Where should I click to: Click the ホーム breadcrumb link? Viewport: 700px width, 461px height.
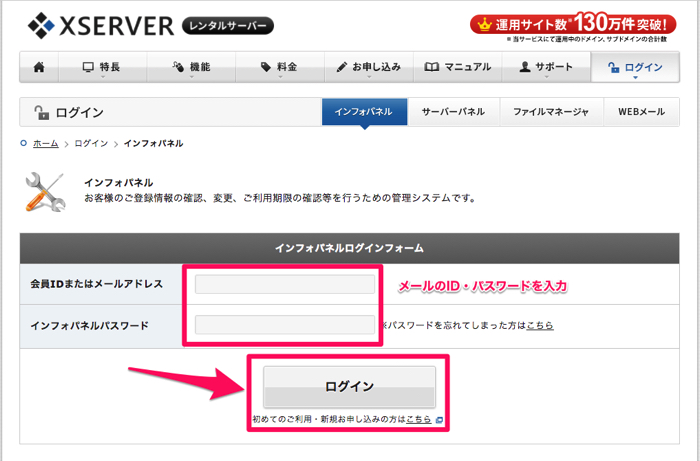pyautogui.click(x=46, y=143)
